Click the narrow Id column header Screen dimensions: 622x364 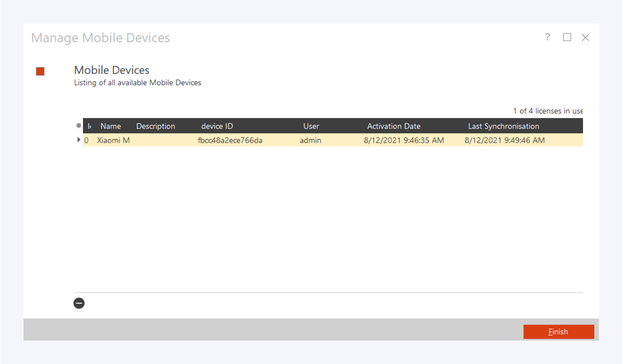(x=89, y=126)
